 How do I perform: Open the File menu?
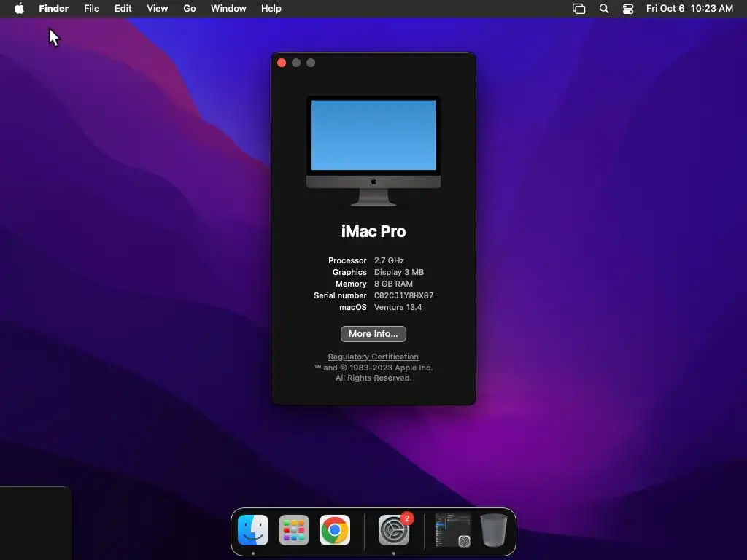(91, 9)
